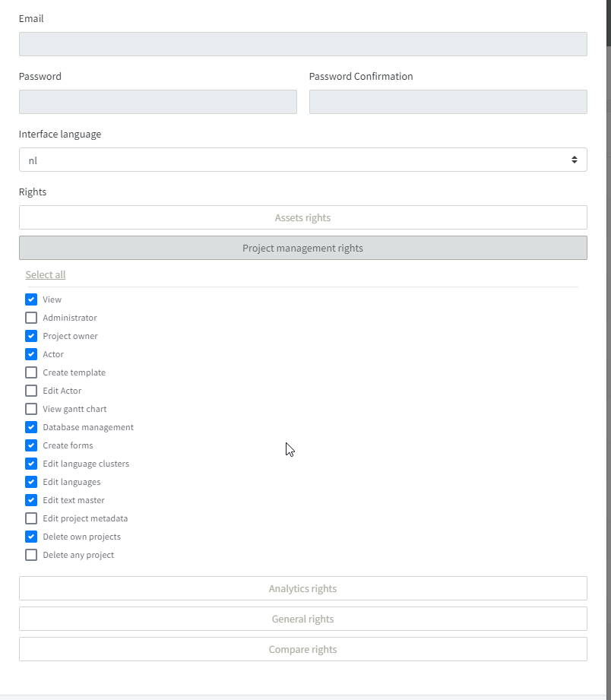The image size is (611, 700).
Task: Uncheck Delete own projects checkbox
Action: pos(31,537)
